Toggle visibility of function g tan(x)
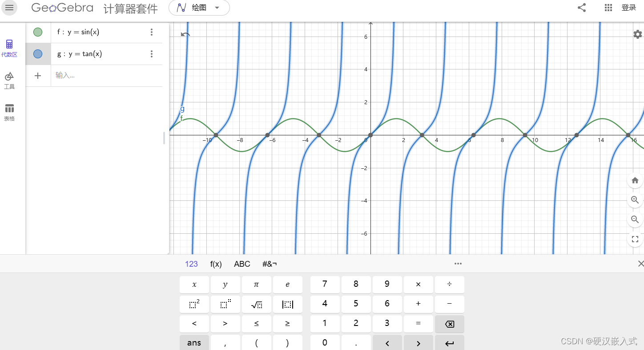The image size is (644, 350). pos(38,54)
